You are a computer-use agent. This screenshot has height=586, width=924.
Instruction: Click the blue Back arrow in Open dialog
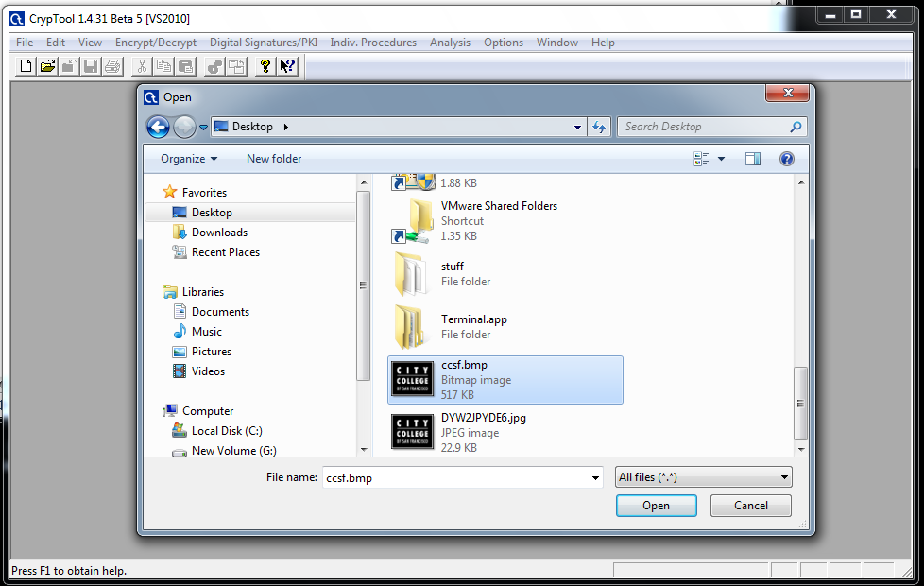158,127
